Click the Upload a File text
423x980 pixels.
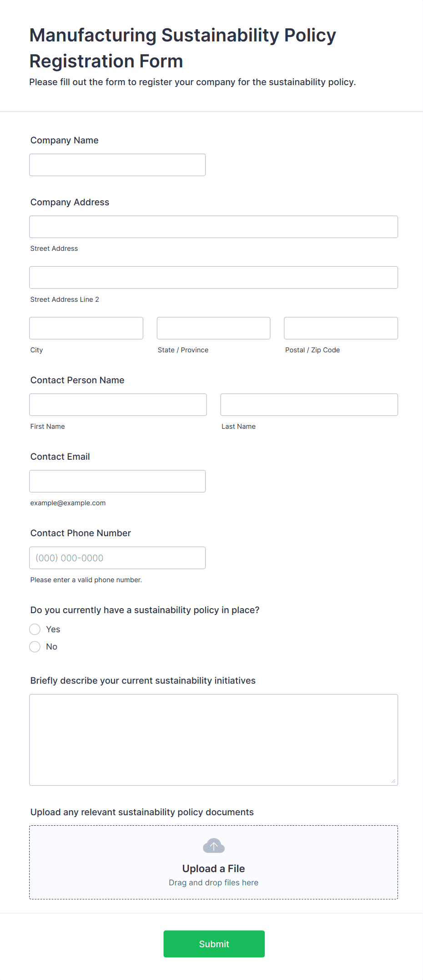point(213,868)
